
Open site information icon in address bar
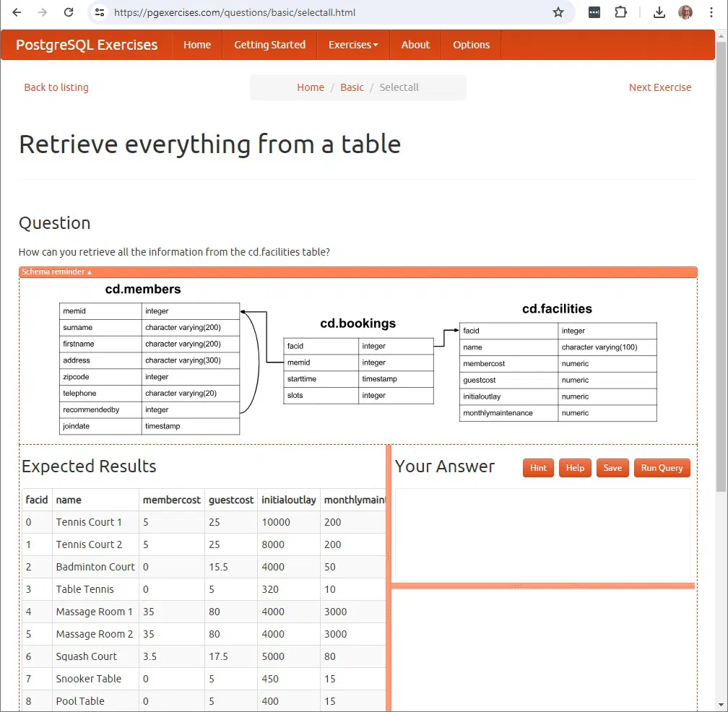(100, 12)
